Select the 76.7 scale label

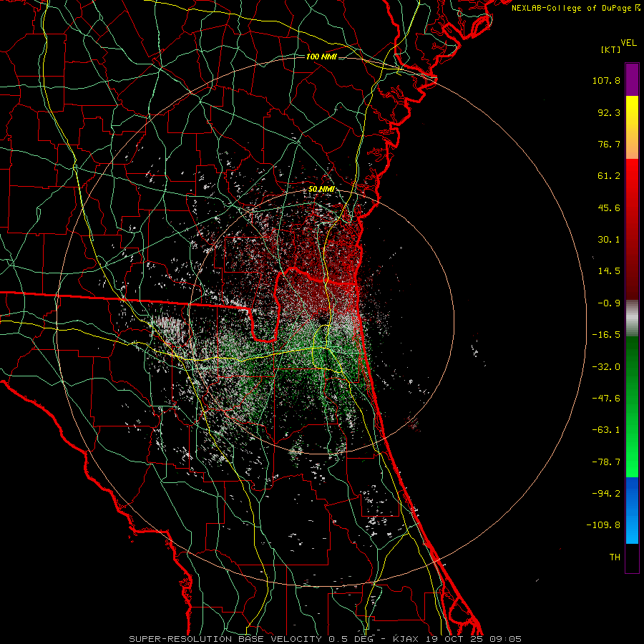[609, 144]
